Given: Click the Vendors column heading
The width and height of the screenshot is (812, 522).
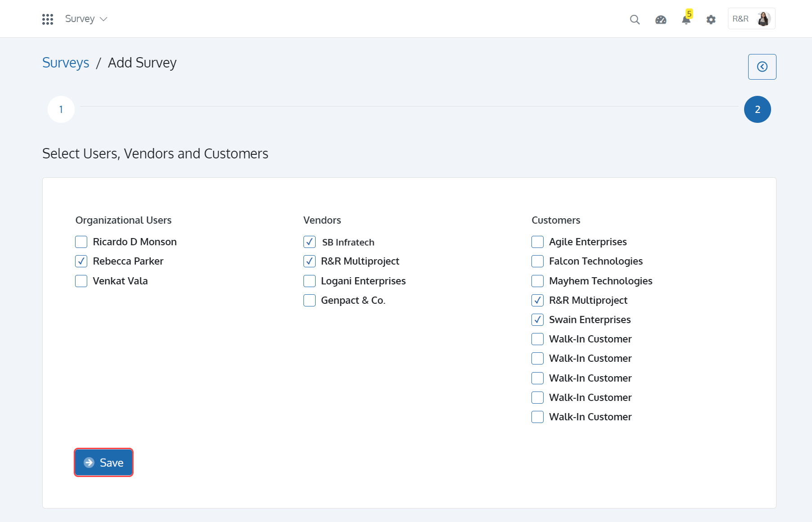Looking at the screenshot, I should coord(322,220).
